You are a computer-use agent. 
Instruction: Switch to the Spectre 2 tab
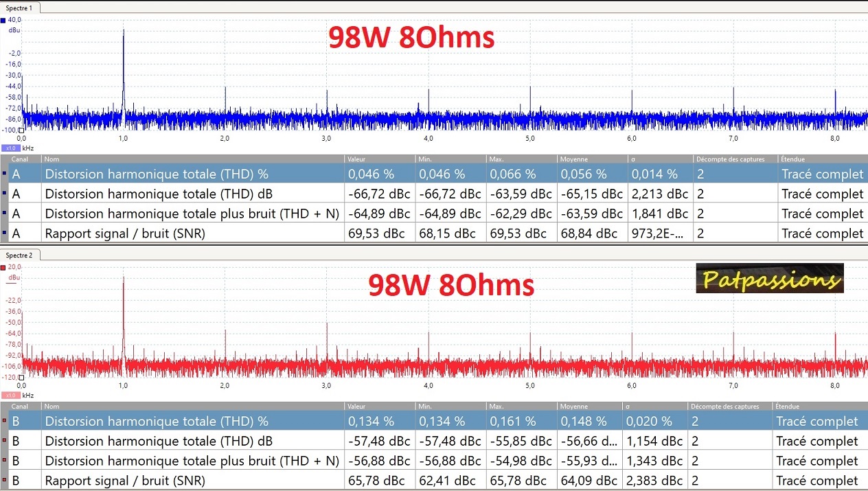point(20,255)
